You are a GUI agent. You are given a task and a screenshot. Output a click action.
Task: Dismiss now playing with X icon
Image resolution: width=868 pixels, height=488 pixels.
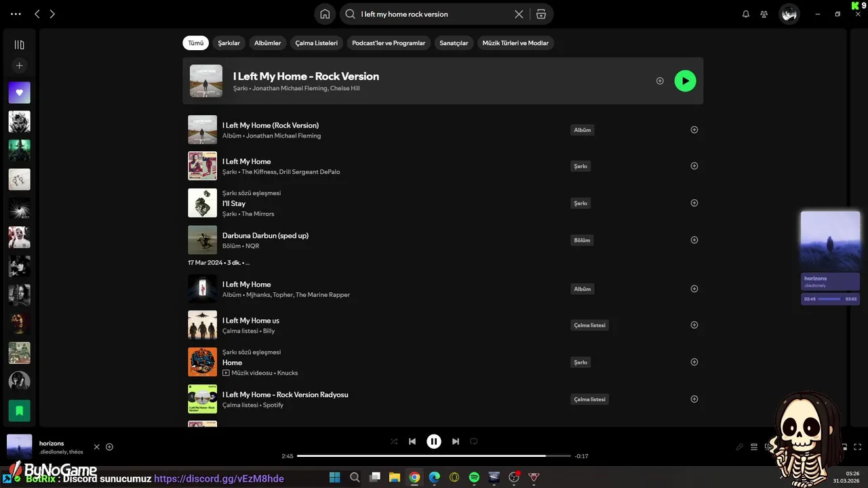pyautogui.click(x=96, y=447)
